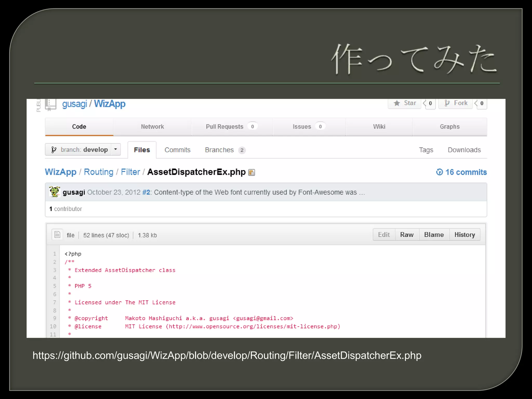The image size is (532, 399).
Task: Go to Routing folder in breadcrumb
Action: (98, 172)
